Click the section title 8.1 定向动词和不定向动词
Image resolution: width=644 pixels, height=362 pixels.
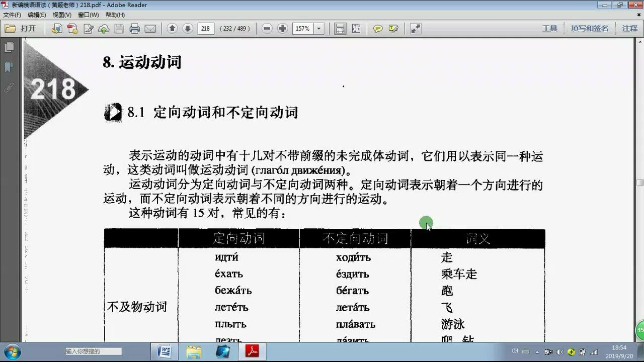tap(213, 112)
